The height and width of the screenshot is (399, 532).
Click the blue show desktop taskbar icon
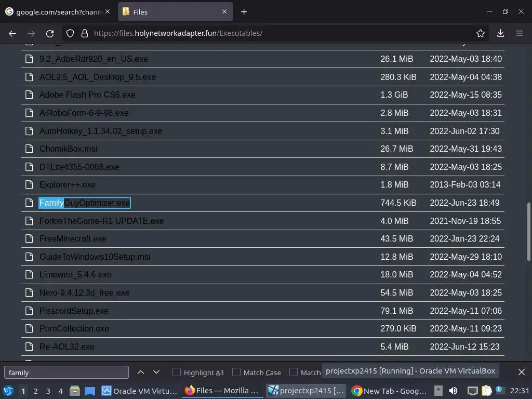click(90, 391)
